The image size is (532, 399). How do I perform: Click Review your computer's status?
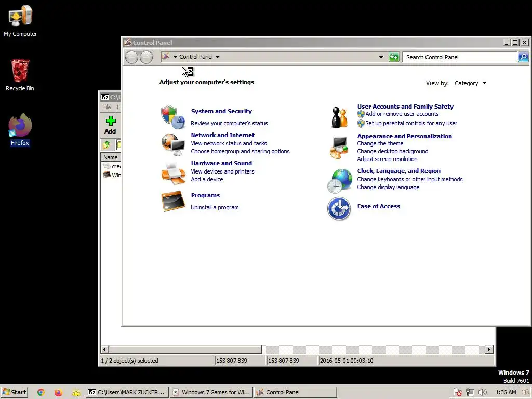click(229, 123)
